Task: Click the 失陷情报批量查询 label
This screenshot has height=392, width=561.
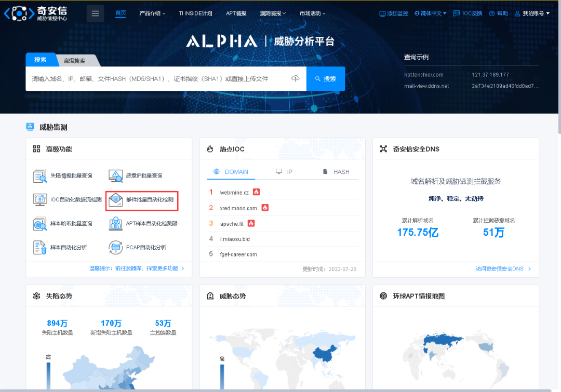Action: [x=71, y=175]
